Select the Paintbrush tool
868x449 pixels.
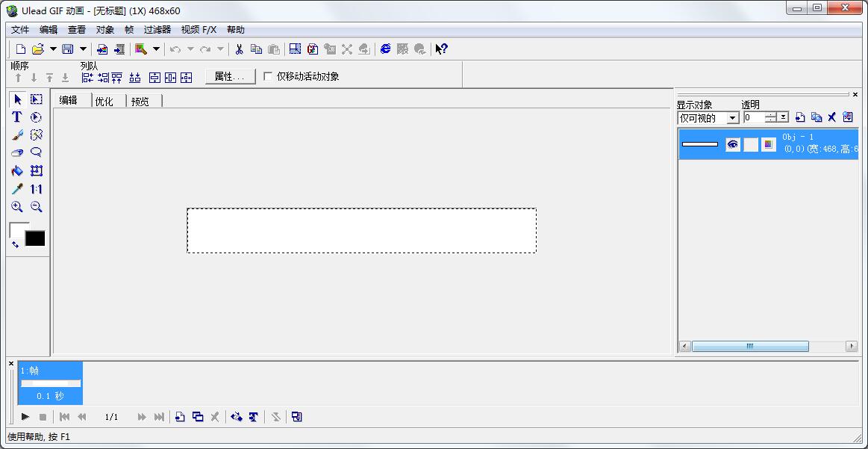(x=17, y=134)
